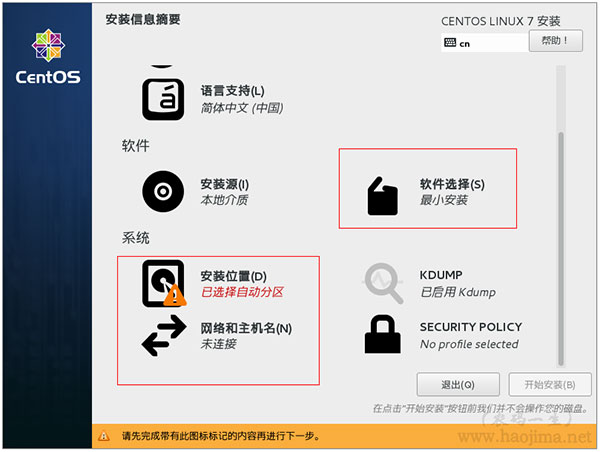
Task: Click the 系统 section heading
Action: coord(135,238)
